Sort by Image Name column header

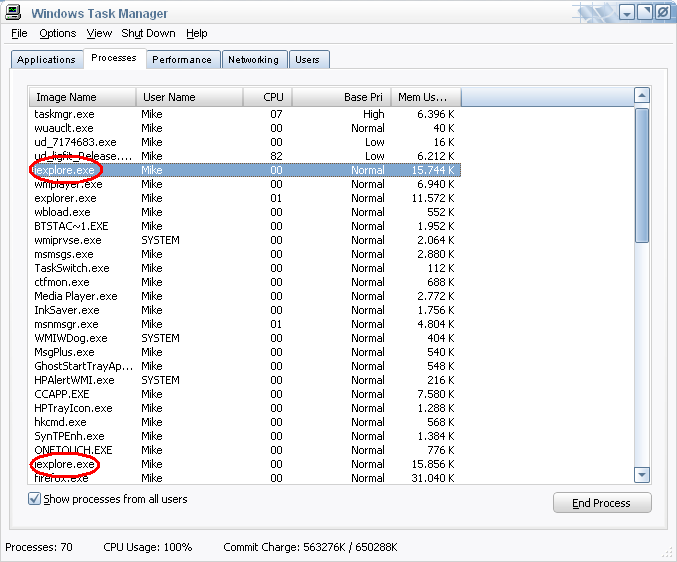click(82, 97)
